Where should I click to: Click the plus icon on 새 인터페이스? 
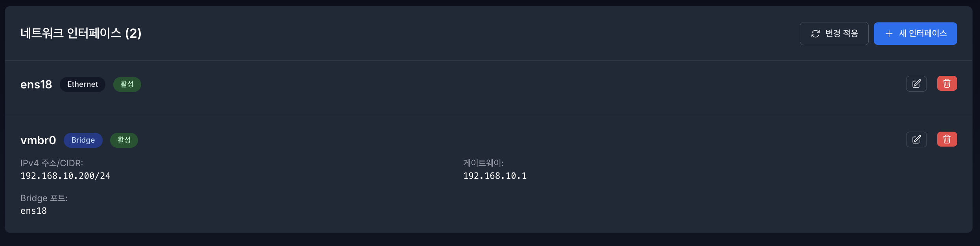(x=889, y=34)
